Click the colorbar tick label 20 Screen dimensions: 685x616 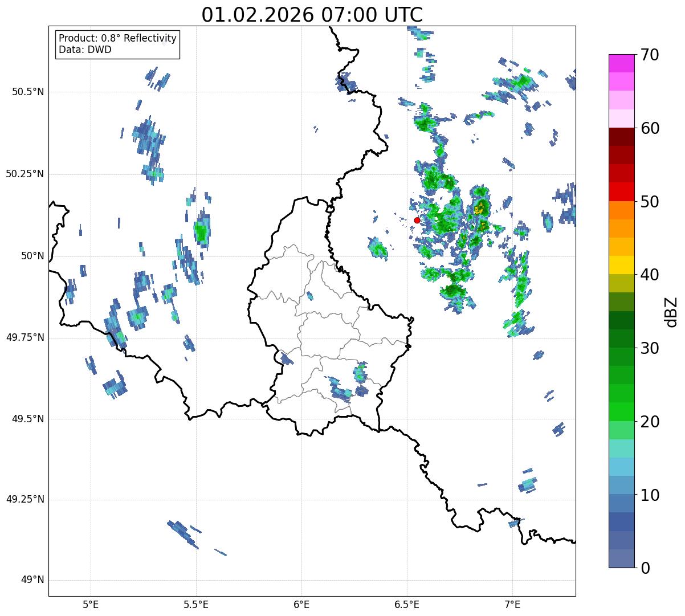click(650, 422)
